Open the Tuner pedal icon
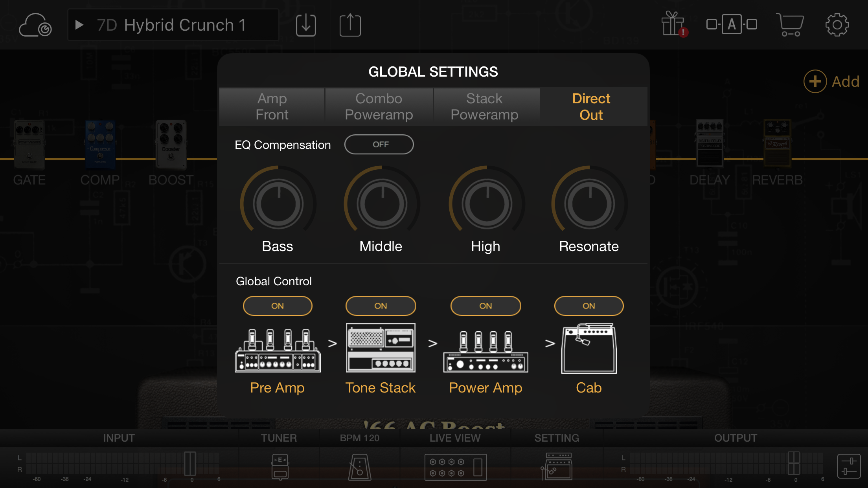The width and height of the screenshot is (868, 488). pos(280,466)
